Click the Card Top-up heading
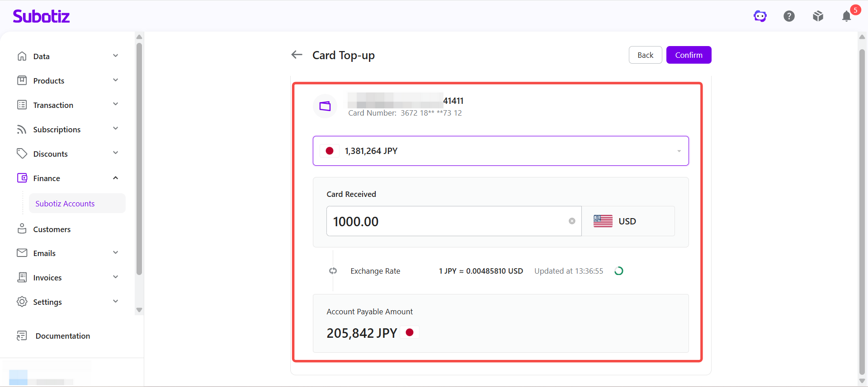The image size is (868, 387). [x=344, y=56]
